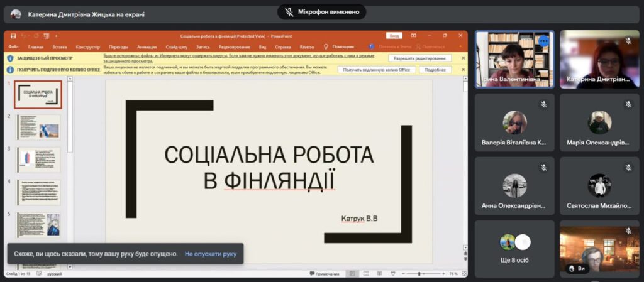The width and height of the screenshot is (644, 282).
Task: Click the Save icon in PowerPoint title bar
Action: coord(12,36)
